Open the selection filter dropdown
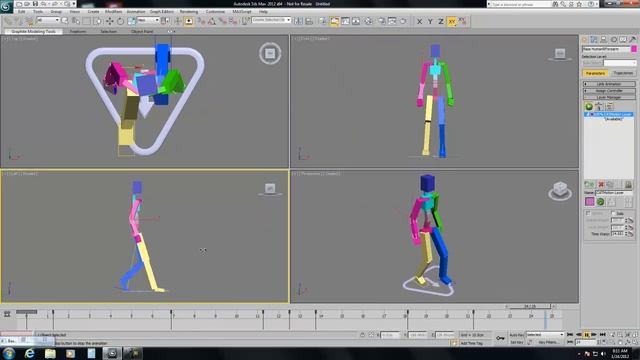The width and height of the screenshot is (640, 360). tap(48, 20)
